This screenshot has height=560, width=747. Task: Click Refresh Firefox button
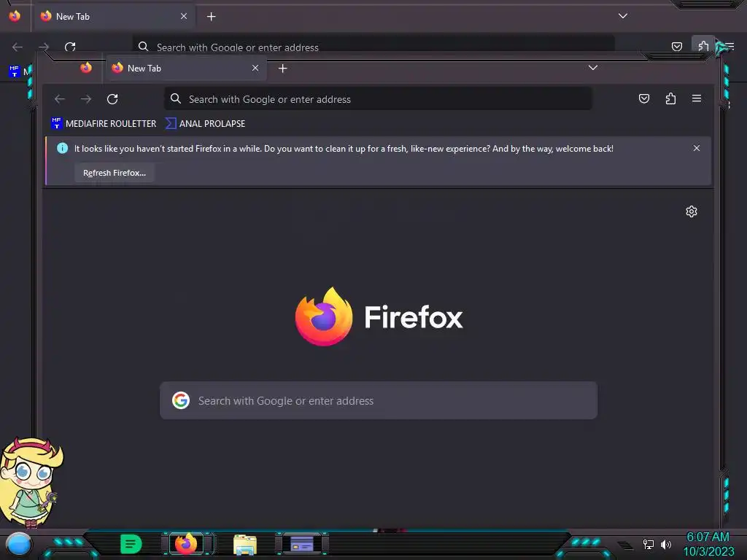point(115,173)
